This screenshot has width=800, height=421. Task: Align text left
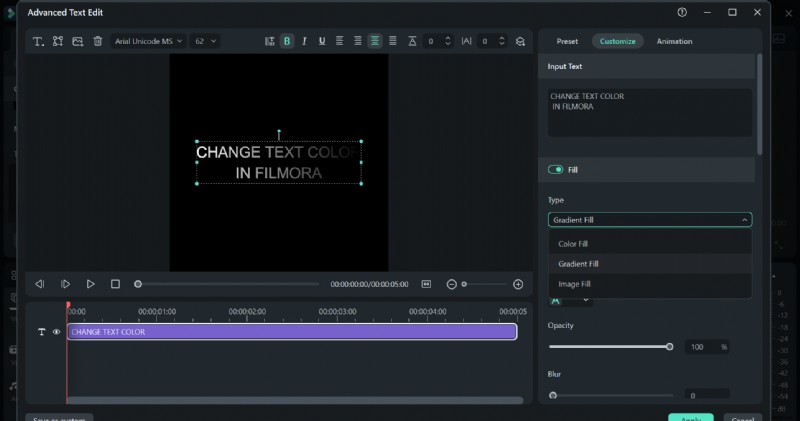[339, 41]
